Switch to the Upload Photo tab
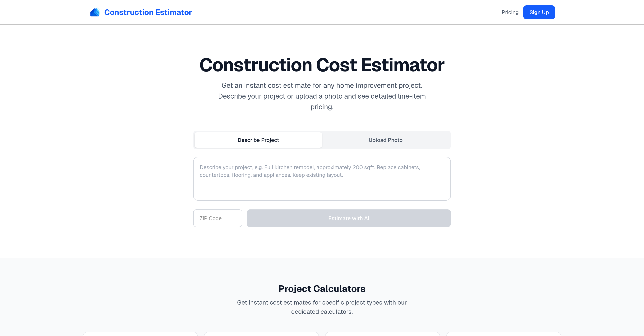Viewport: 644px width, 336px height. (385, 140)
